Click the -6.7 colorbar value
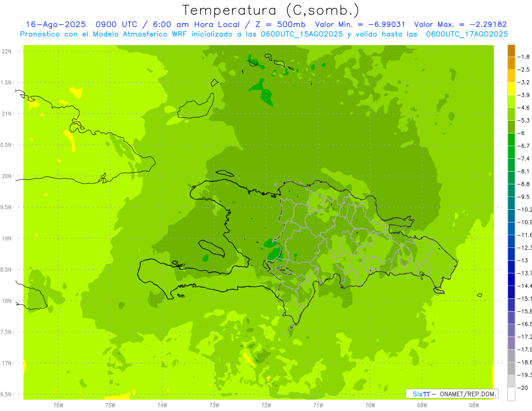 point(524,146)
